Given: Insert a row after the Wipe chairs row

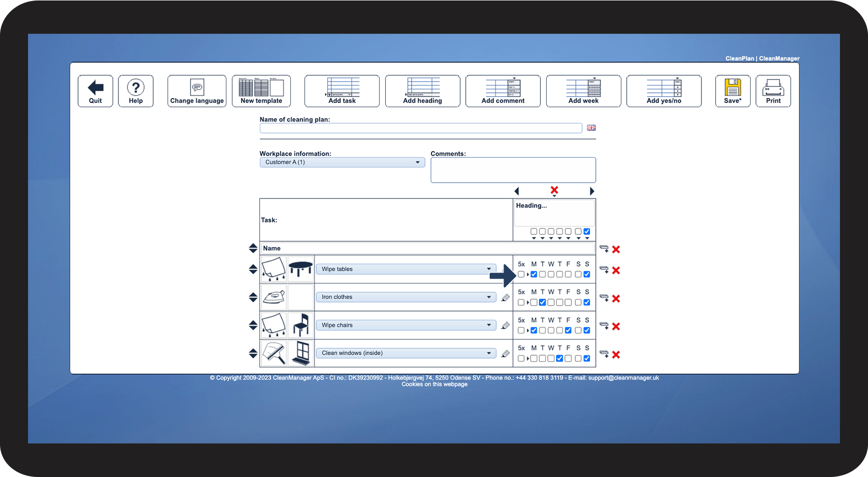Looking at the screenshot, I should click(604, 326).
